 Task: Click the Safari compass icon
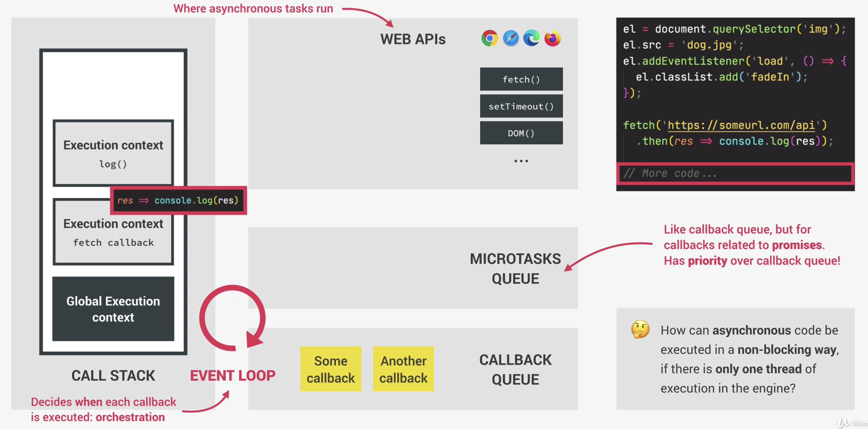pyautogui.click(x=511, y=38)
